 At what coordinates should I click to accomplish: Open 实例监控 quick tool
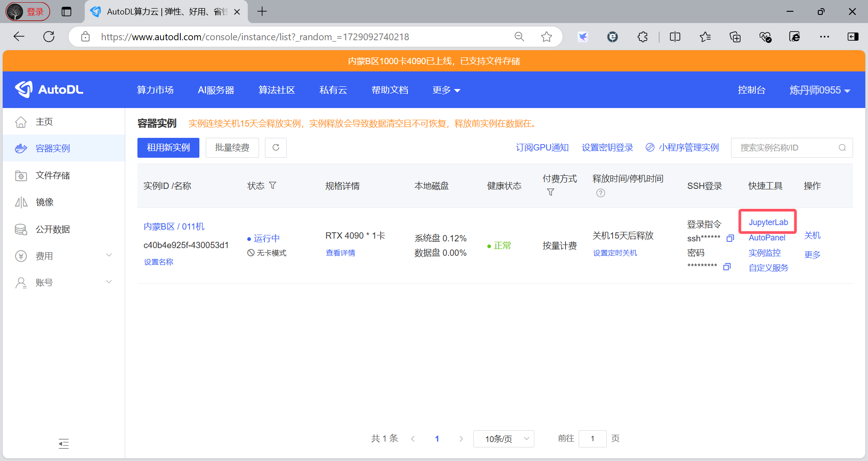[764, 253]
